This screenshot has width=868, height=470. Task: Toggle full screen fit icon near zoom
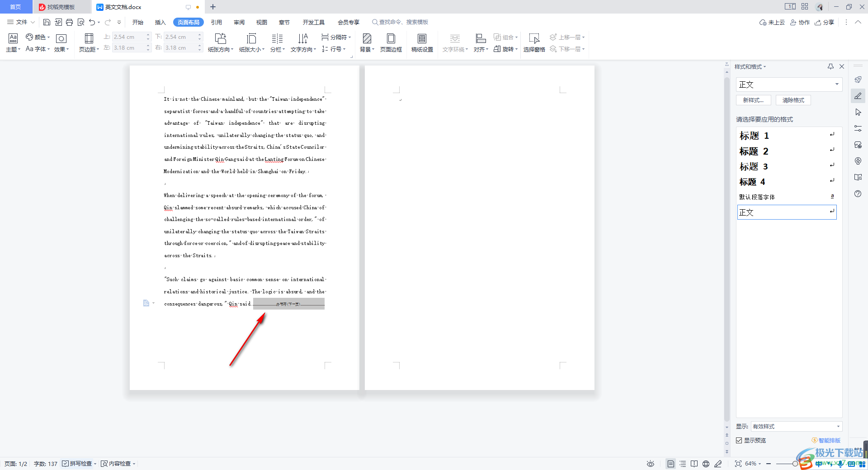click(738, 464)
